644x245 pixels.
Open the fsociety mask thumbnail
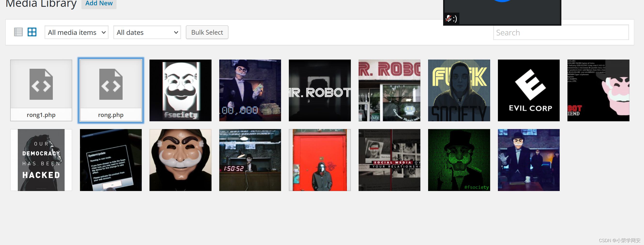[181, 90]
